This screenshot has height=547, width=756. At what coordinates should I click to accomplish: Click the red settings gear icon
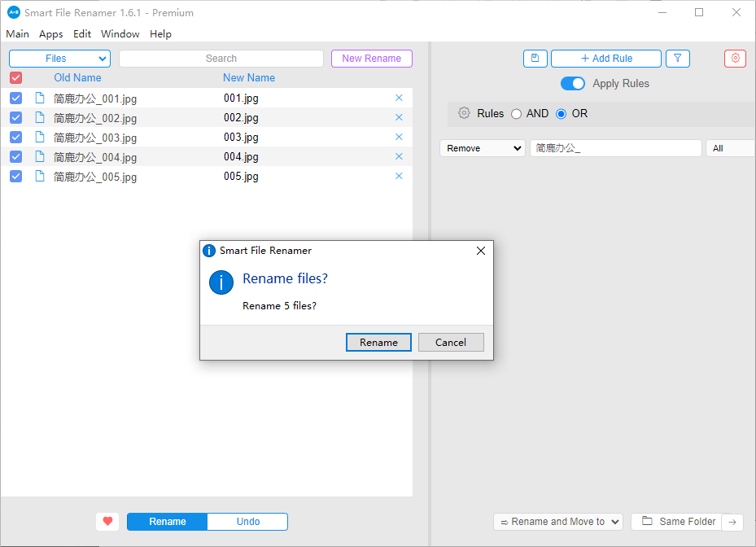coord(735,59)
